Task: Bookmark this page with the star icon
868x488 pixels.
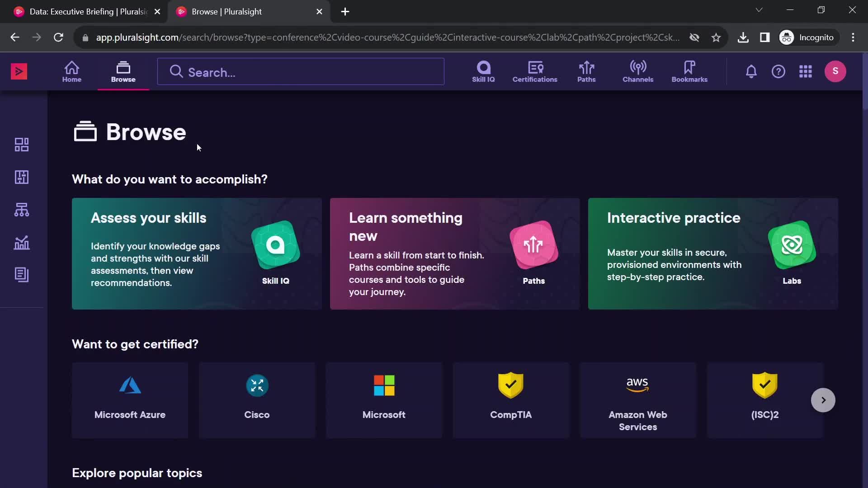Action: (x=716, y=38)
